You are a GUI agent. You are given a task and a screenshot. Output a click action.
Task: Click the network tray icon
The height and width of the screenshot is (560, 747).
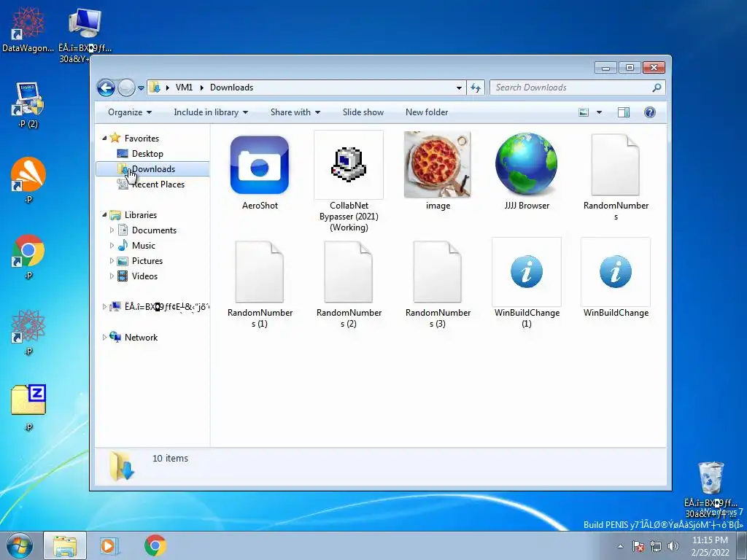(656, 546)
